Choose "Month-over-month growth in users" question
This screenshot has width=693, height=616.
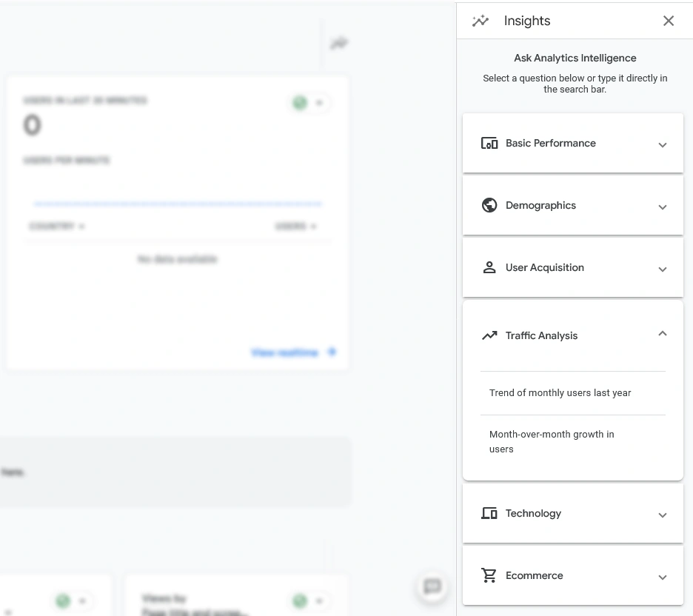(x=552, y=442)
